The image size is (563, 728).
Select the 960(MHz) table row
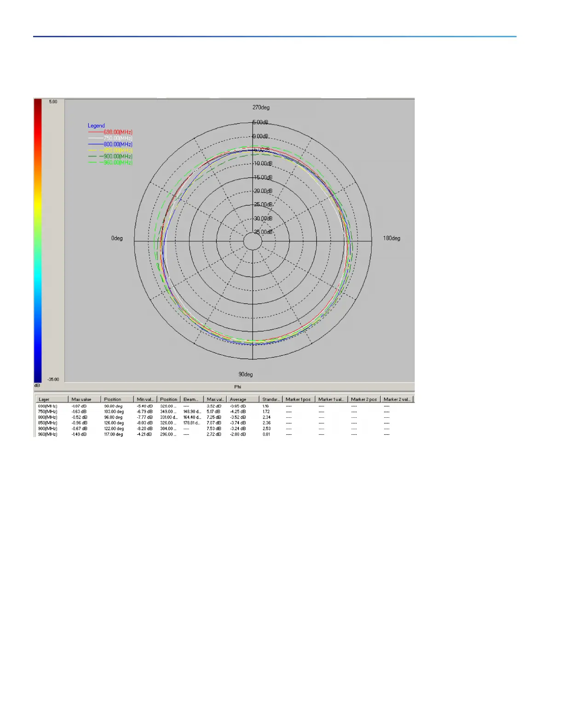pyautogui.click(x=224, y=434)
